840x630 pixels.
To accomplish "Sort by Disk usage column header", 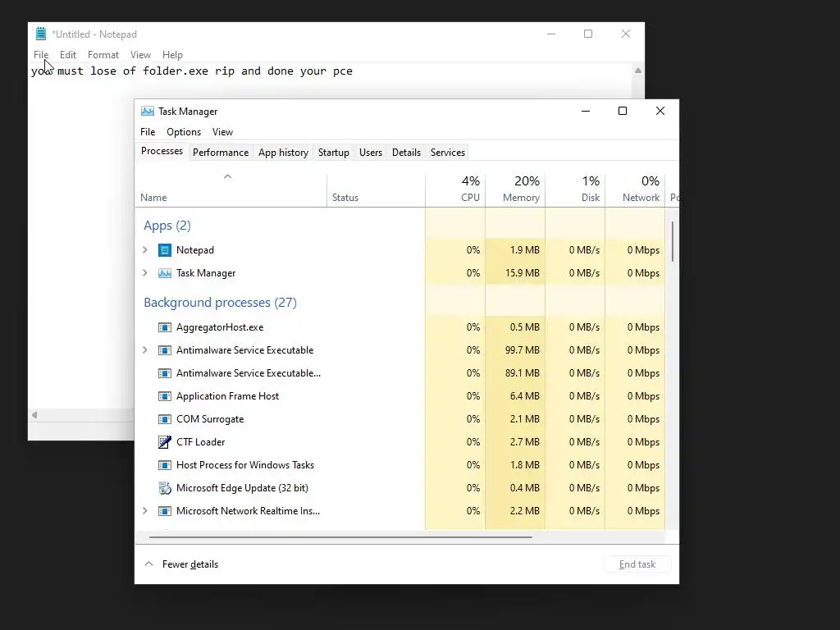I will point(575,189).
